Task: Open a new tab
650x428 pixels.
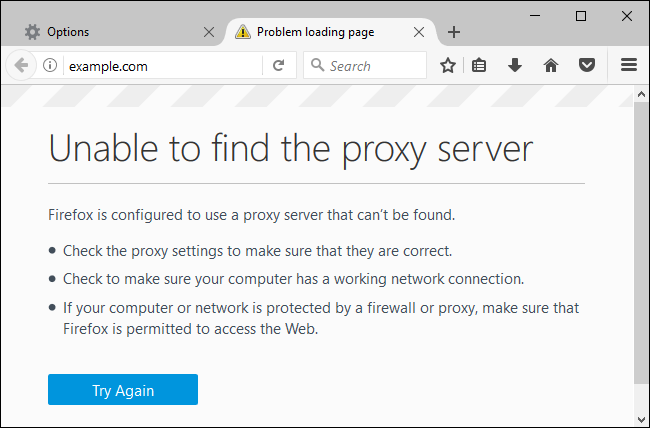Action: (454, 32)
